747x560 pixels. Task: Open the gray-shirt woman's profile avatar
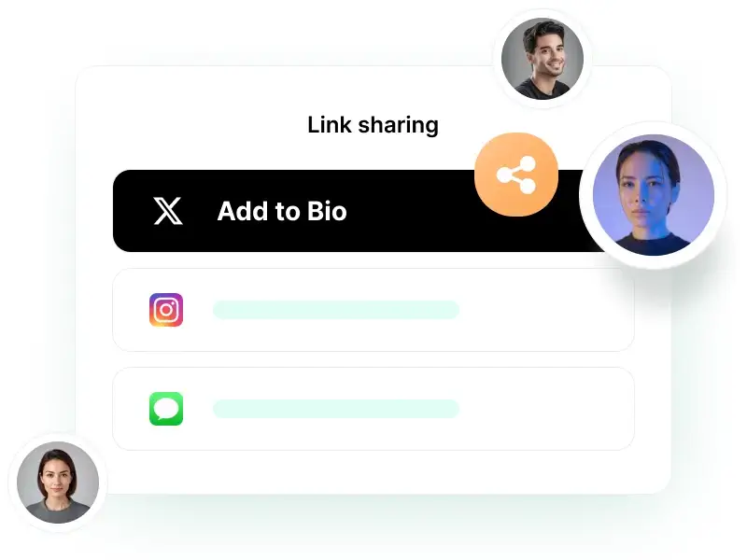coord(58,482)
